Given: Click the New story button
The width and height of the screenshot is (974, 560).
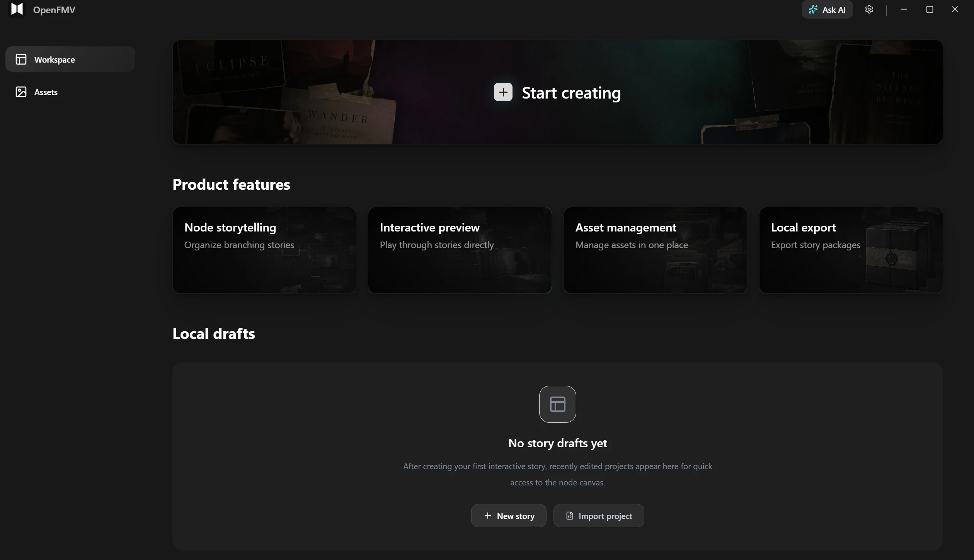Looking at the screenshot, I should coord(508,516).
